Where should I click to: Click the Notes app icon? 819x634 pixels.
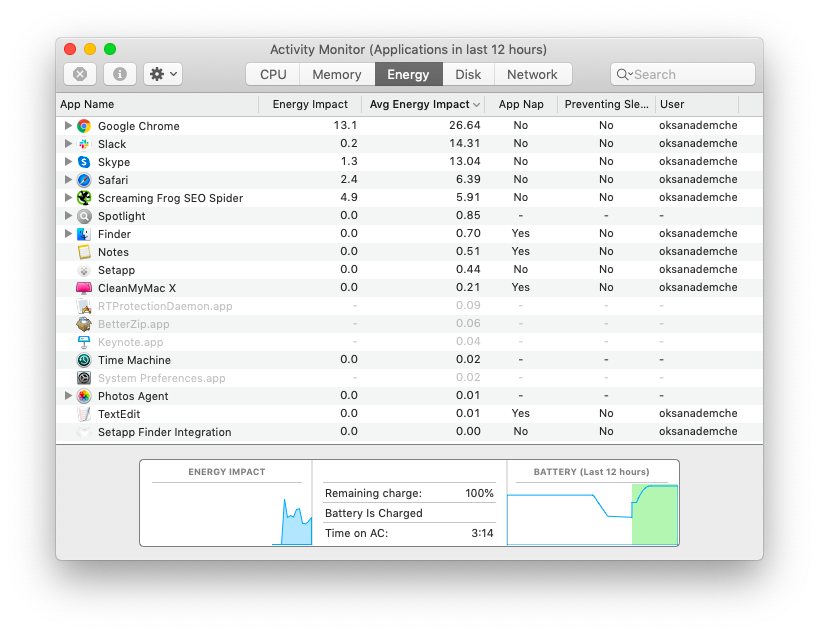tap(84, 252)
